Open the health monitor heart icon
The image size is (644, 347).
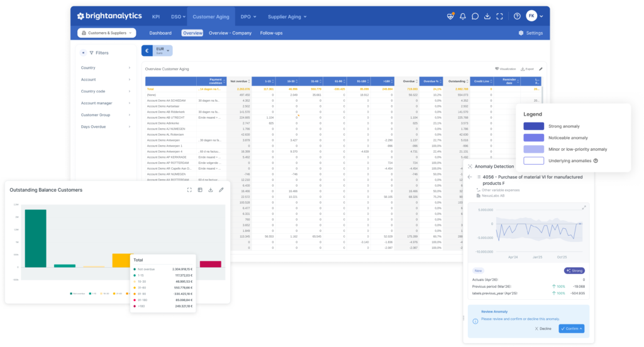pos(450,16)
